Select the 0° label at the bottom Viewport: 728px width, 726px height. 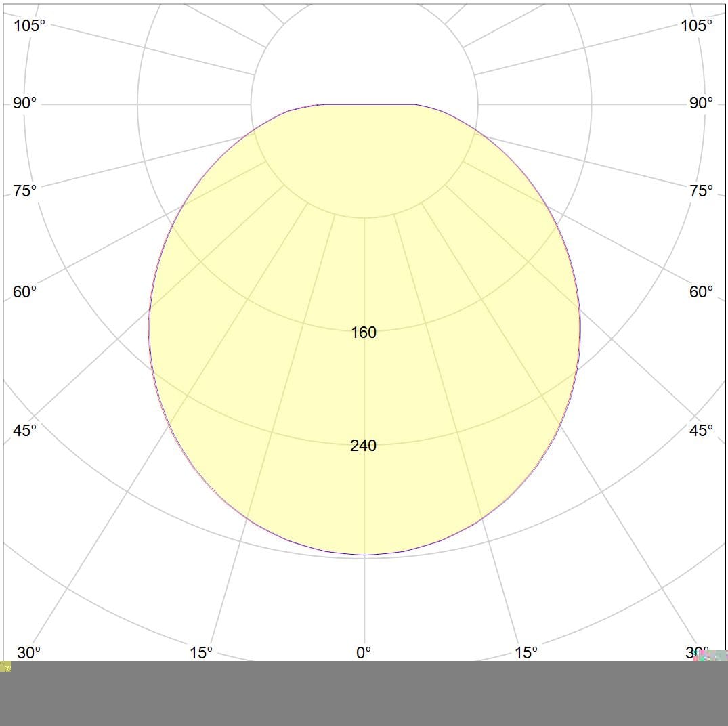(x=364, y=652)
